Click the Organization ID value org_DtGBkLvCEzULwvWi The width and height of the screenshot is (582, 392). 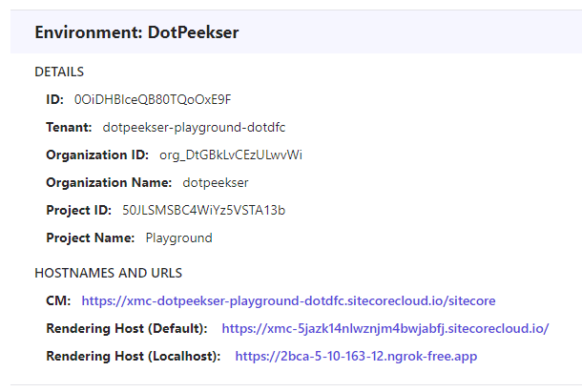click(x=231, y=155)
